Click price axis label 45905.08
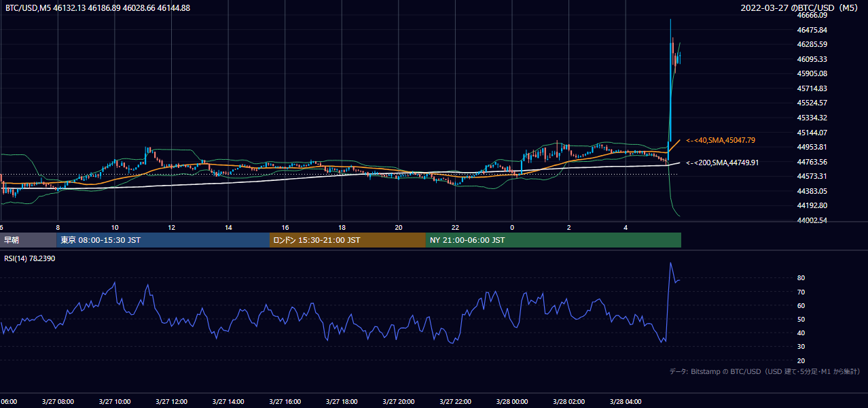 coord(812,73)
